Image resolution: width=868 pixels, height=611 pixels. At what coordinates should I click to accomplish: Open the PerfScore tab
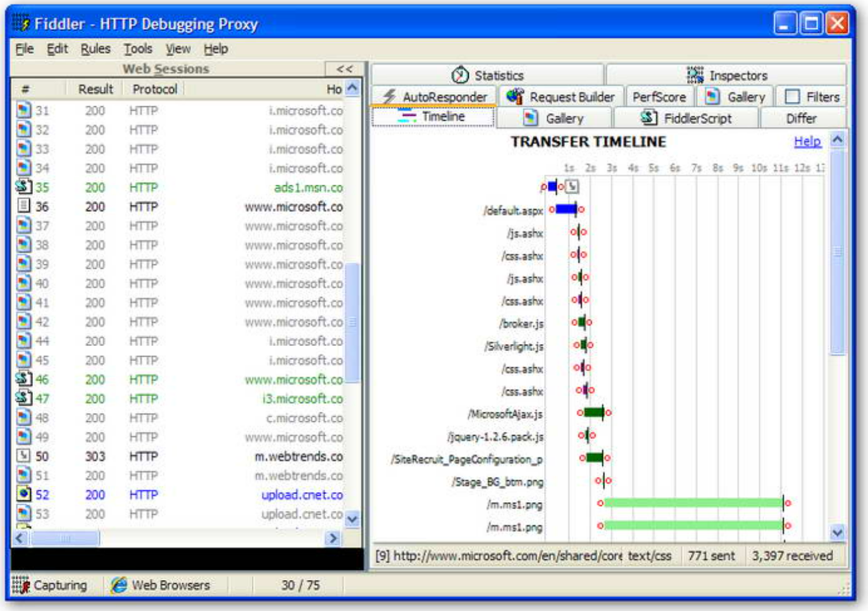click(659, 97)
